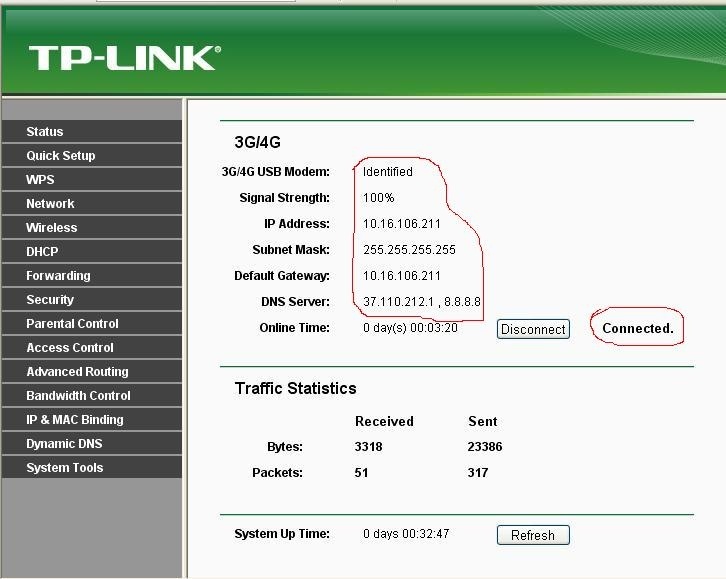Open IP & MAC Binding
Screen dimensions: 726x579
(x=75, y=420)
